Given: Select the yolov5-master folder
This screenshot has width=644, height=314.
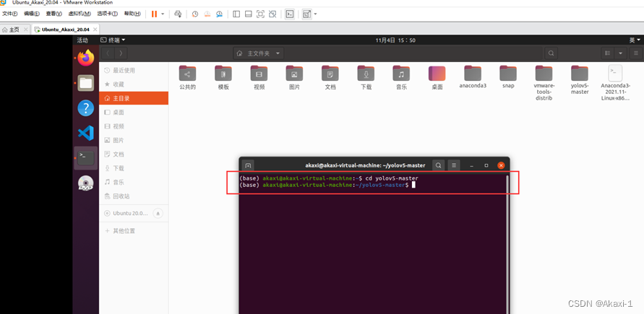Looking at the screenshot, I should pos(580,78).
